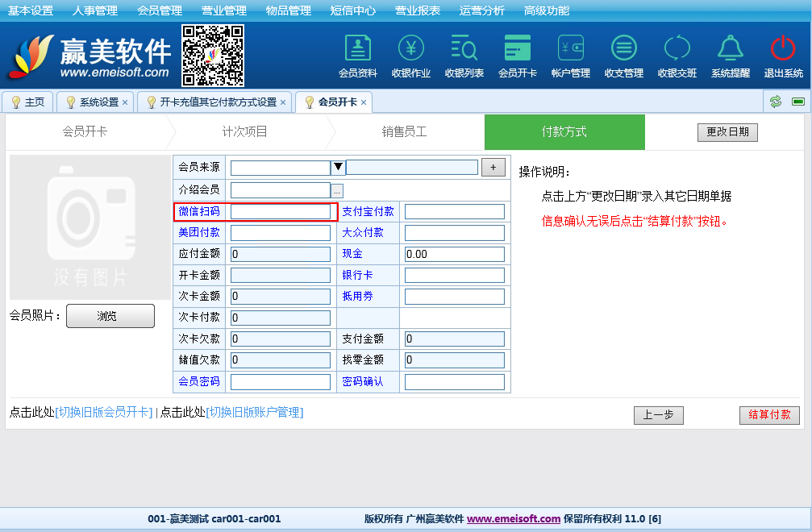Image resolution: width=812 pixels, height=532 pixels.
Task: Open the 营业报表 menu
Action: click(418, 10)
